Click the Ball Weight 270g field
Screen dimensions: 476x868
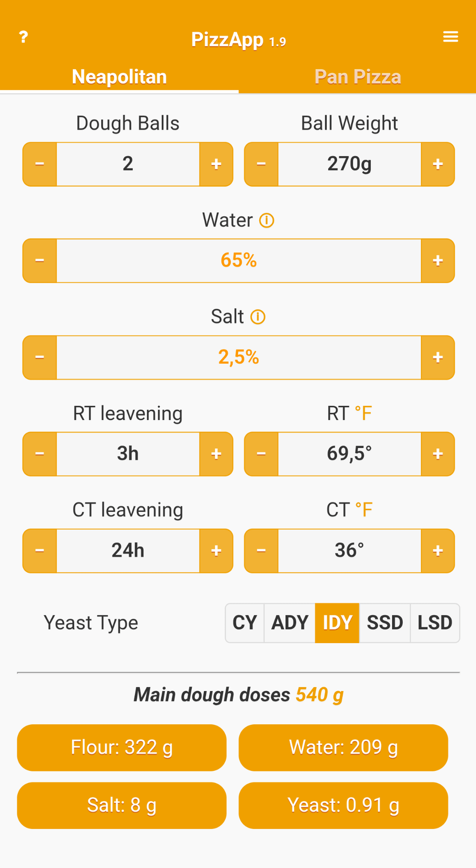tap(349, 164)
